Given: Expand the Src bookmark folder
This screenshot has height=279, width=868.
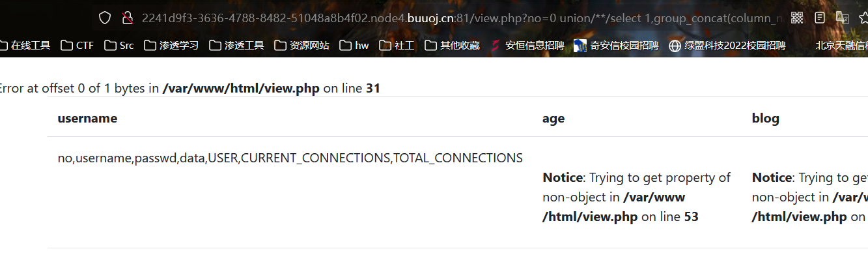Looking at the screenshot, I should pyautogui.click(x=119, y=46).
